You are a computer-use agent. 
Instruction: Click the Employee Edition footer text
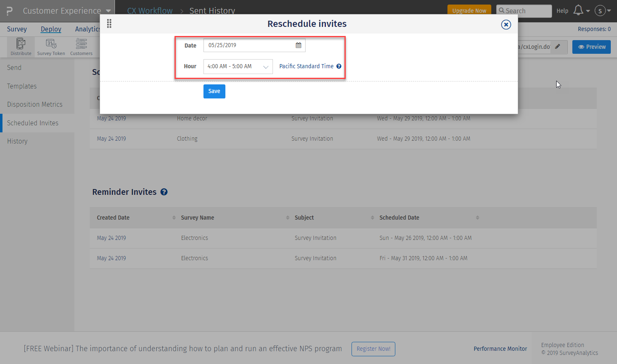[562, 345]
